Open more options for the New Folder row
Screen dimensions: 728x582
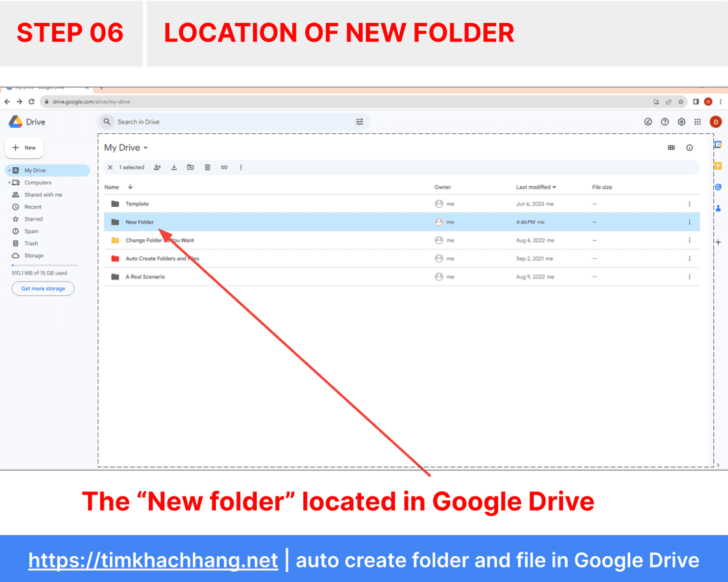tap(689, 222)
